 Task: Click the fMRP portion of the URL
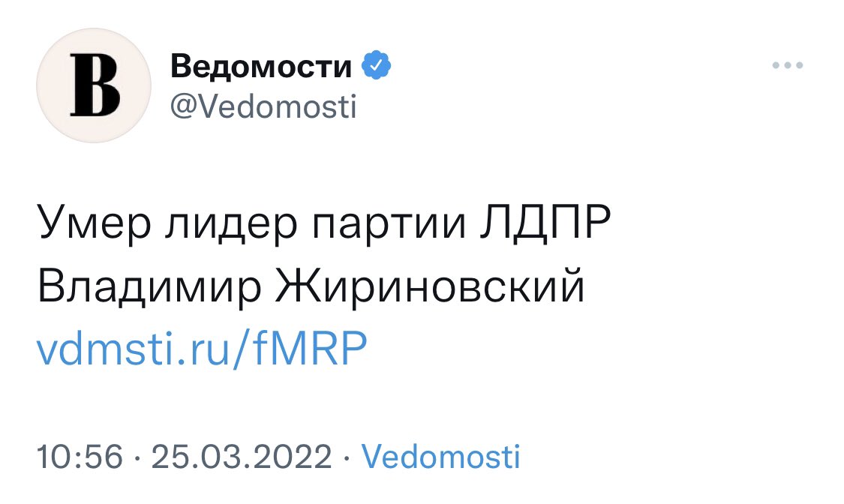310,347
